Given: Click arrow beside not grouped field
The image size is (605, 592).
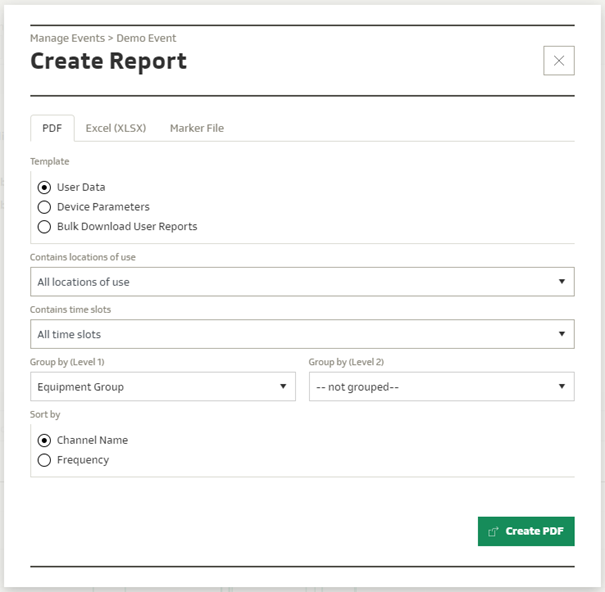Looking at the screenshot, I should (561, 387).
